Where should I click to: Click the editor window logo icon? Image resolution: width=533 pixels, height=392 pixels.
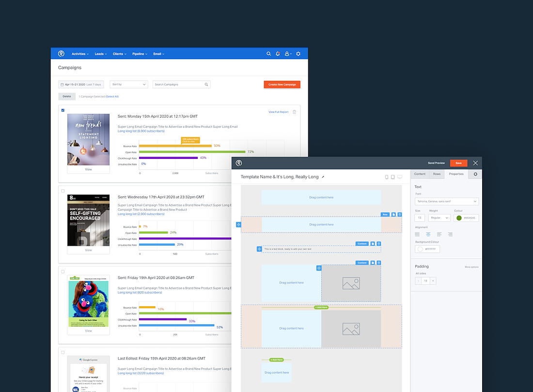pos(239,163)
